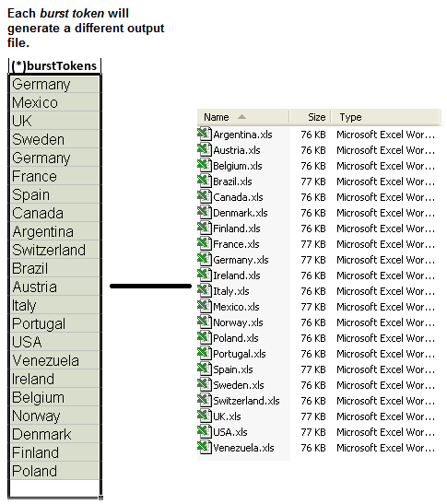The image size is (447, 504).
Task: Select the Spain burst token cell
Action: (x=54, y=194)
